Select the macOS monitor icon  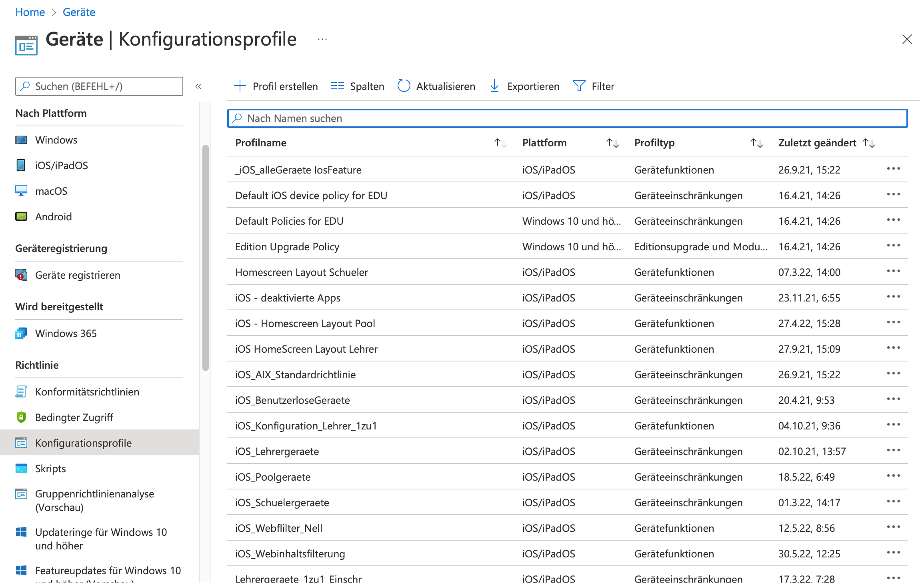tap(21, 191)
